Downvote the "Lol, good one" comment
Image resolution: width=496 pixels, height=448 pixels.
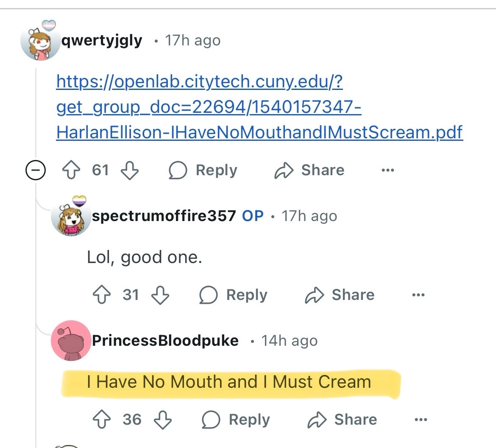coord(160,295)
